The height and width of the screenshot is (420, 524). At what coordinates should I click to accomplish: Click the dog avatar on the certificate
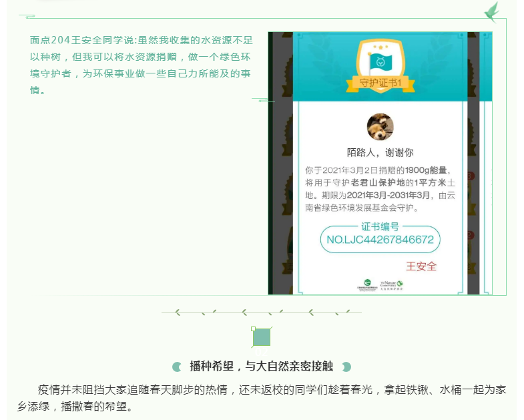[380, 127]
